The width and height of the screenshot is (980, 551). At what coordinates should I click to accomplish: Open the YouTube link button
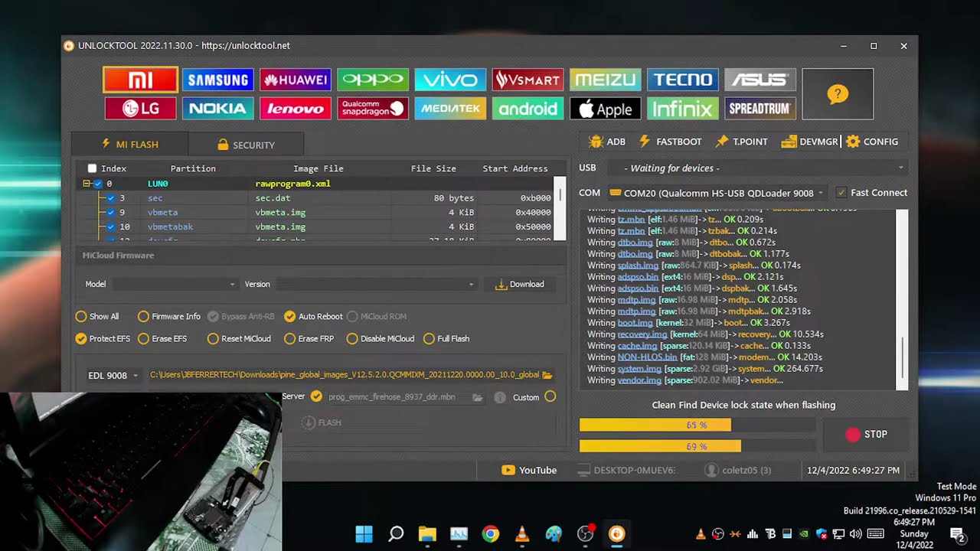pos(529,470)
